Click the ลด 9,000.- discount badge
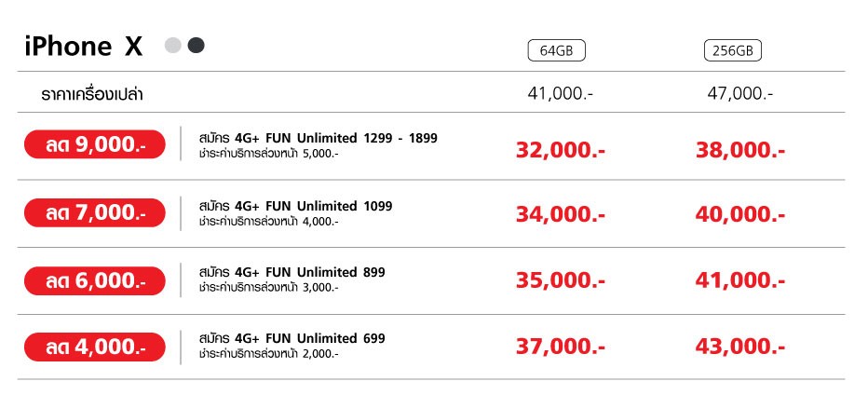Image resolution: width=868 pixels, height=395 pixels. [x=95, y=144]
